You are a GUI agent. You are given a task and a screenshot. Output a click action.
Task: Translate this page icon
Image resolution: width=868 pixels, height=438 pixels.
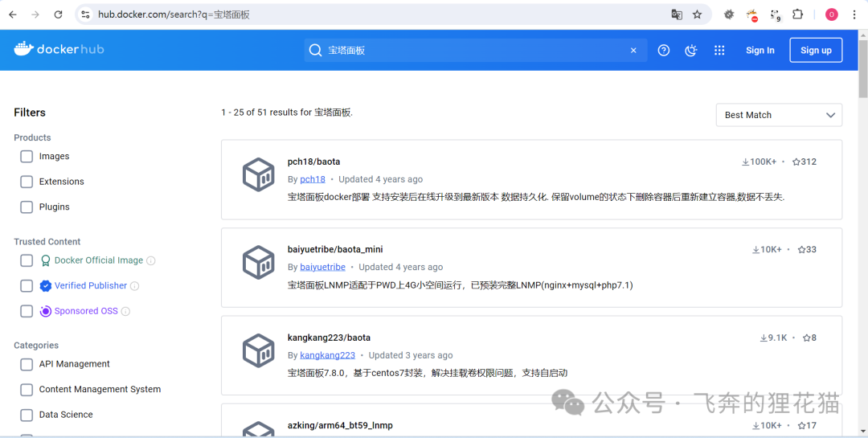(677, 14)
